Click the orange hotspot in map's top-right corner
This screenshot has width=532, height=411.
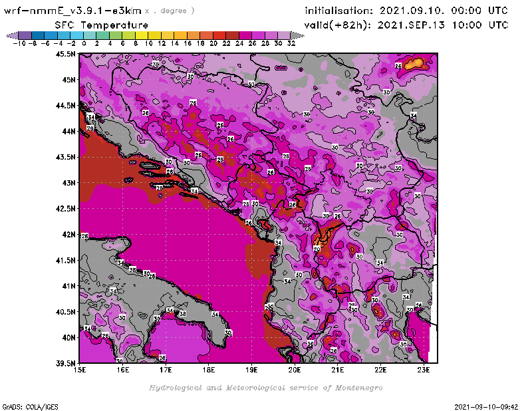(414, 63)
